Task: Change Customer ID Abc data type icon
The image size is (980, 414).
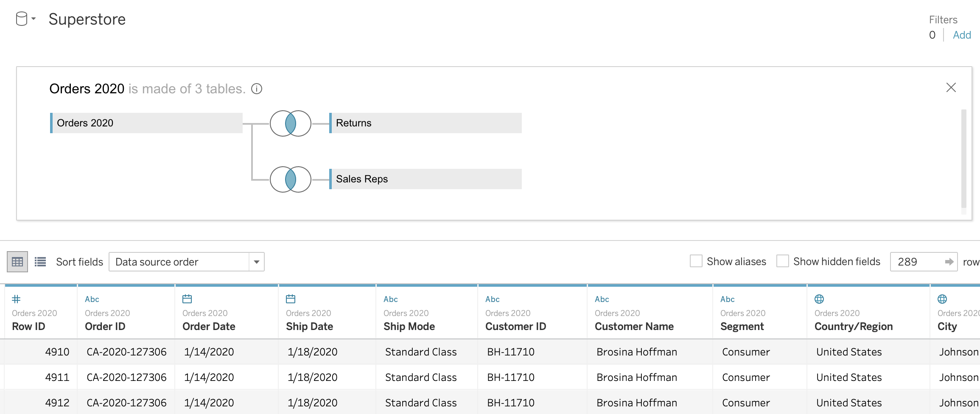Action: 493,299
